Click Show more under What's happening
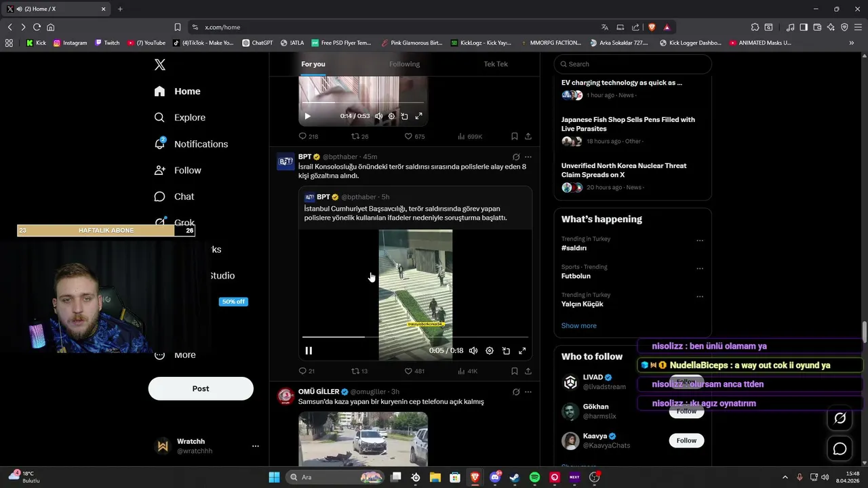 click(578, 326)
